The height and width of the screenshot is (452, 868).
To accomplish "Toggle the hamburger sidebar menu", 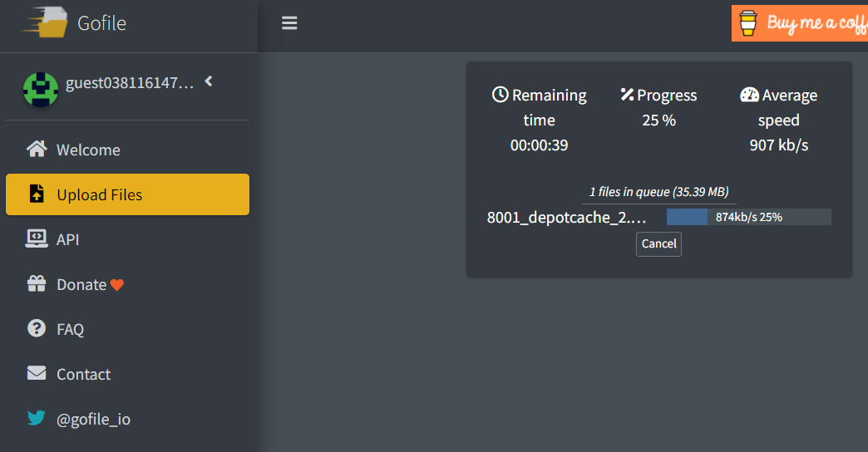I will click(x=289, y=23).
